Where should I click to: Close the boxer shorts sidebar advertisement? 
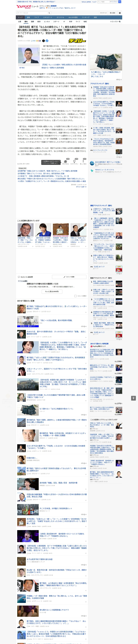pos(121,80)
